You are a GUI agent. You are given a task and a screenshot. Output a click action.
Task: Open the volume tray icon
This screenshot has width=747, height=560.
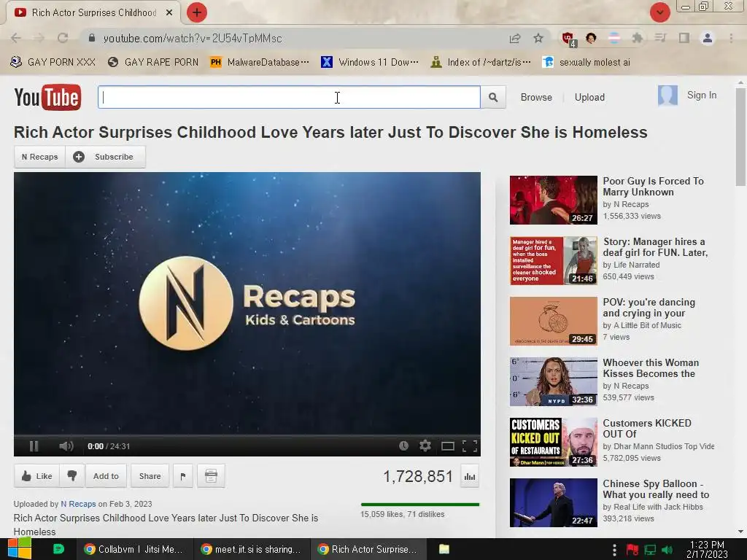click(x=667, y=550)
